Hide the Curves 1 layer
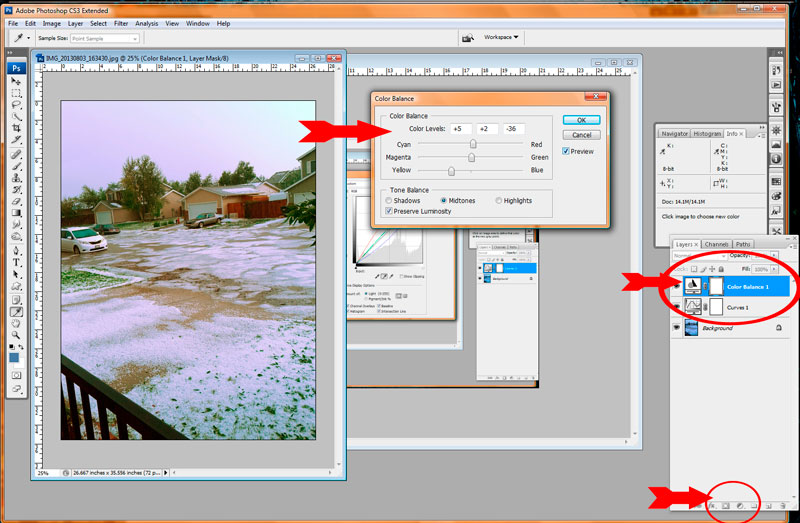The width and height of the screenshot is (800, 523). pyautogui.click(x=677, y=307)
